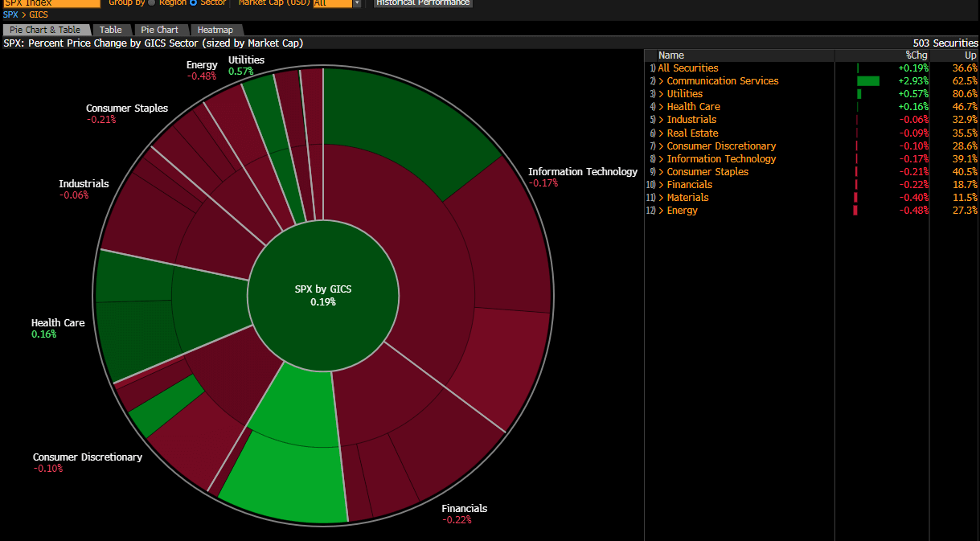Expand the Energy sector row
This screenshot has height=541, width=980.
point(659,210)
